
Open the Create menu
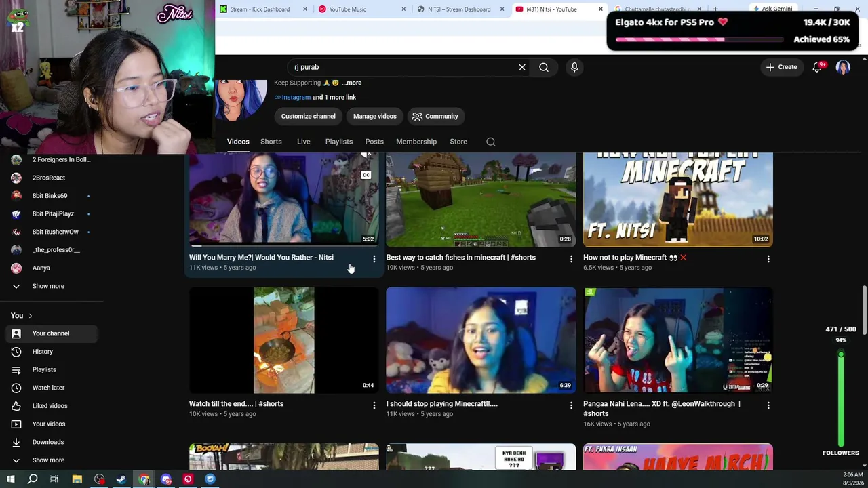(782, 67)
